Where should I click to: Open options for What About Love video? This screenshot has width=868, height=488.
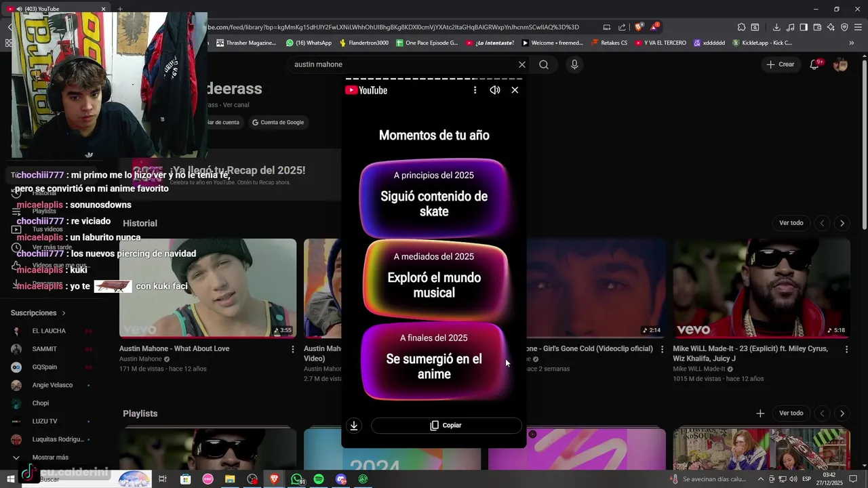click(293, 349)
